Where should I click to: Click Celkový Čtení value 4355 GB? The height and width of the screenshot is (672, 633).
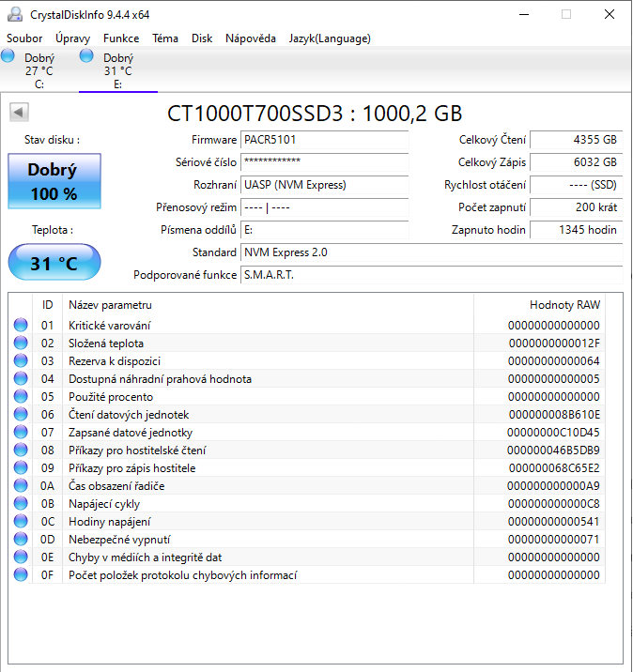[x=577, y=140]
